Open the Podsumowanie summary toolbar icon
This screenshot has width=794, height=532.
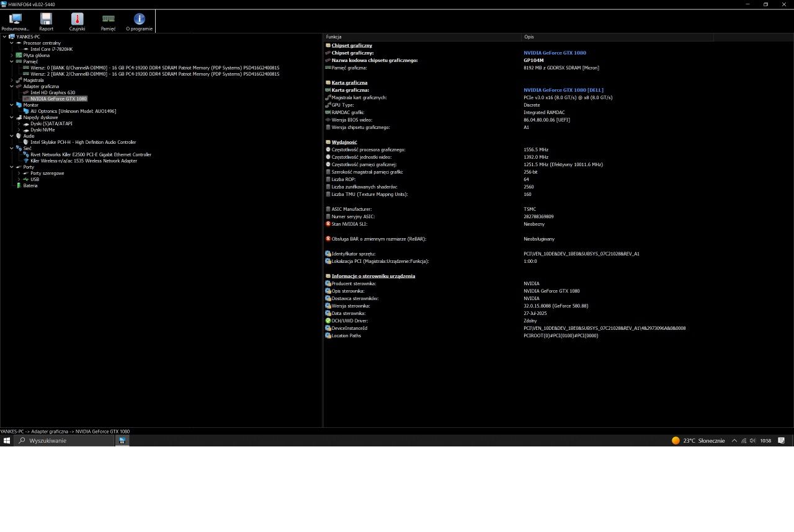click(x=15, y=19)
